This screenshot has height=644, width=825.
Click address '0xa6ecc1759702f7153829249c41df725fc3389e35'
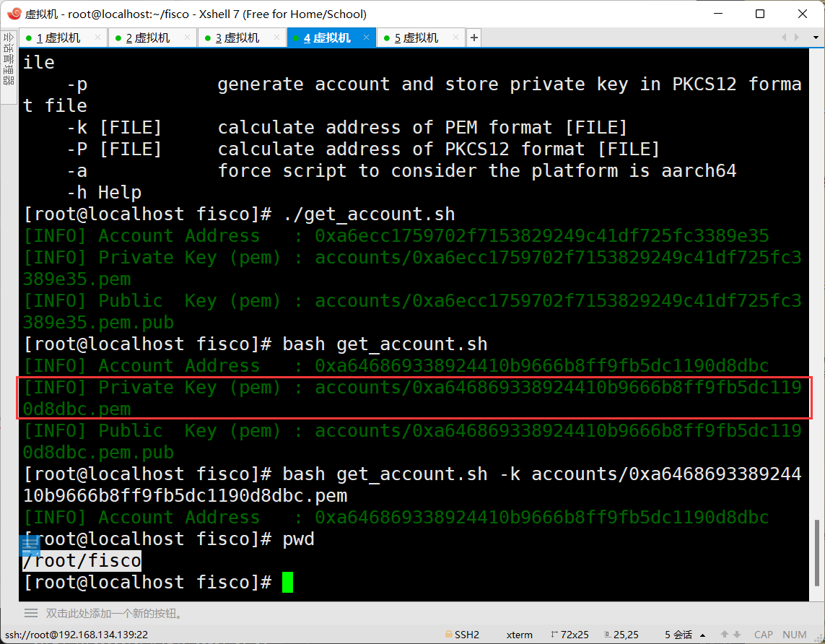pos(542,235)
